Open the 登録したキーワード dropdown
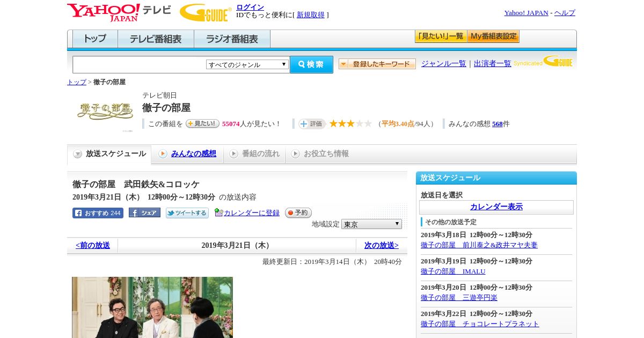This screenshot has height=338, width=644. [377, 64]
